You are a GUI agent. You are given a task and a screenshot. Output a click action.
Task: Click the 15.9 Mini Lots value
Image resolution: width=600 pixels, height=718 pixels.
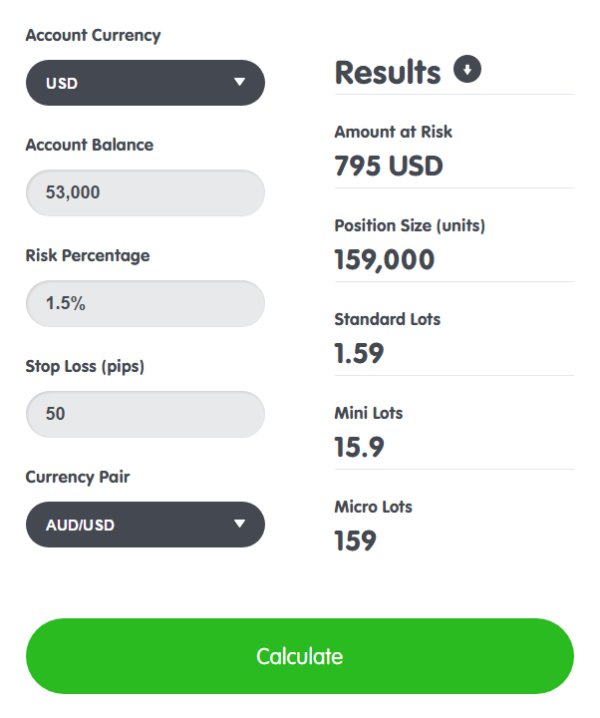(359, 447)
